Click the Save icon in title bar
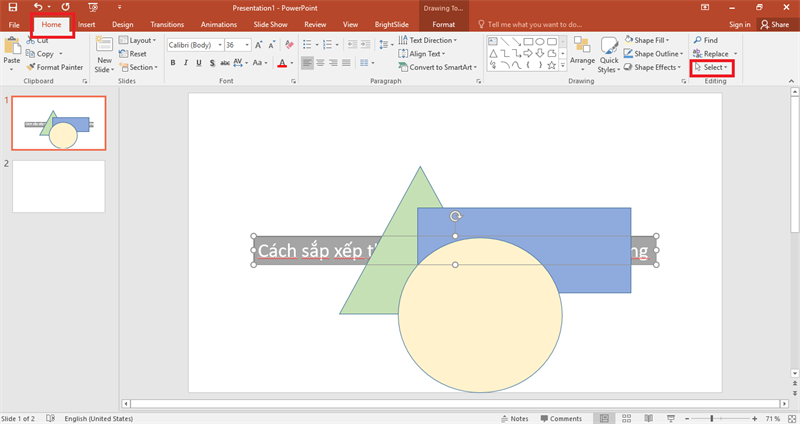 tap(13, 7)
